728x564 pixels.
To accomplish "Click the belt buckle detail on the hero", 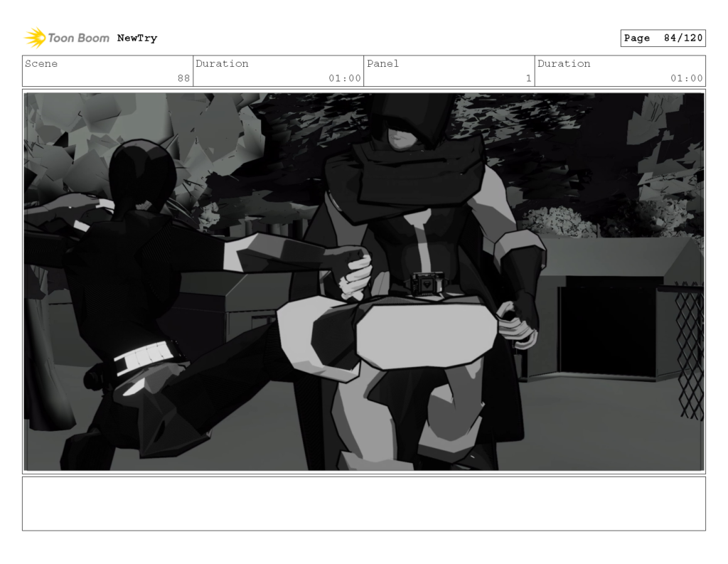I will point(428,280).
